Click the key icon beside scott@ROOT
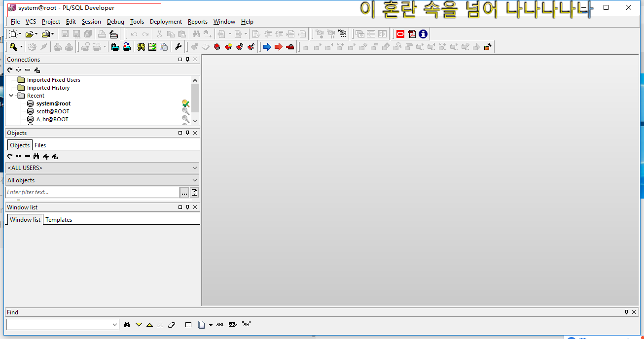Screen dimensions: 644x339 click(185, 111)
